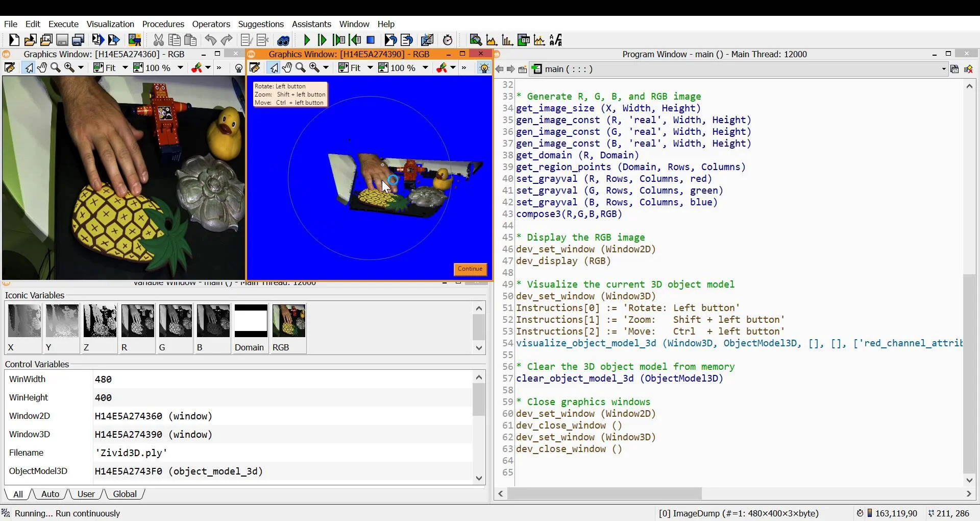Toggle the light bulb icon in left graphics window

(238, 68)
